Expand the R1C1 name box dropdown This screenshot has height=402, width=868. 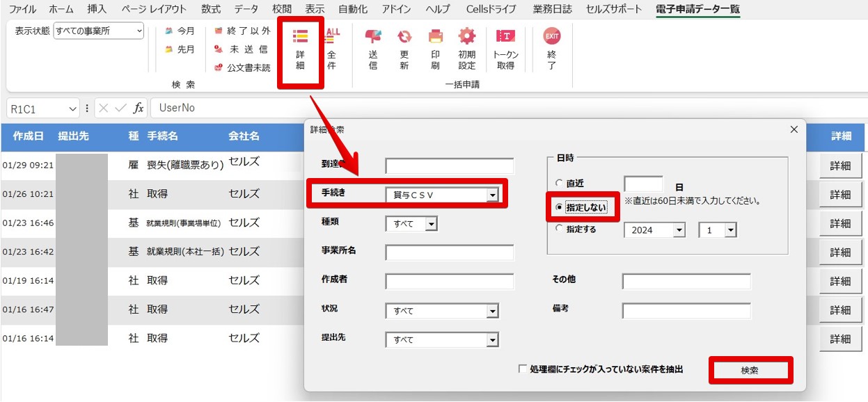pos(73,108)
